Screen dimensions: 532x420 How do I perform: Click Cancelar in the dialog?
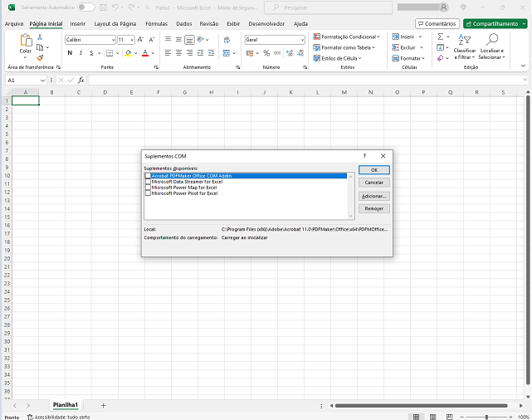pos(373,183)
